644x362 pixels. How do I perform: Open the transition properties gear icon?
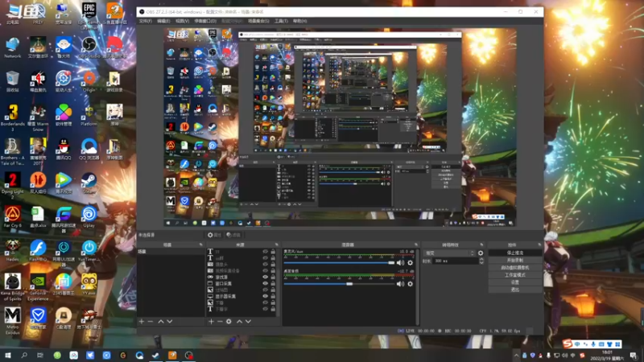pos(481,253)
